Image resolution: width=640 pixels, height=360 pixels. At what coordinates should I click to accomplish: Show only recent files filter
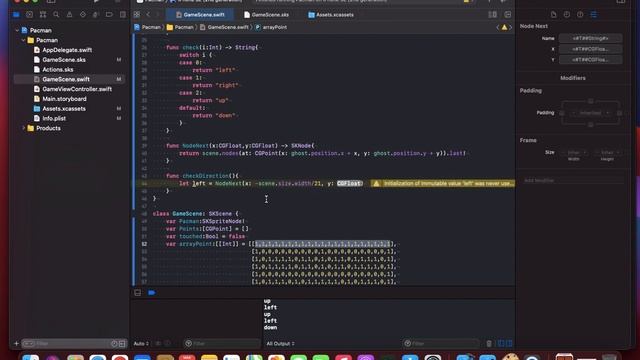point(114,344)
